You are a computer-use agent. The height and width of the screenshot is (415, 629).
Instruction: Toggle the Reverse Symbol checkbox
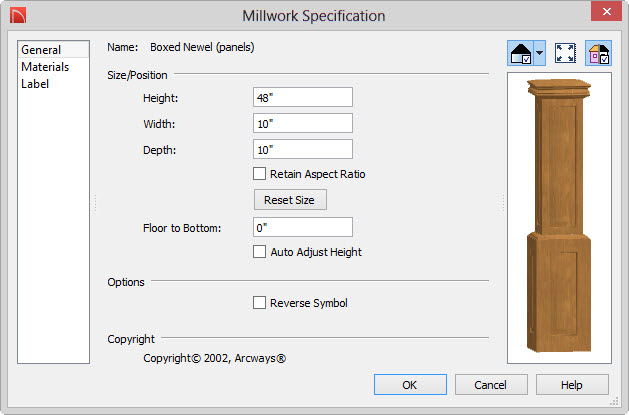point(259,303)
